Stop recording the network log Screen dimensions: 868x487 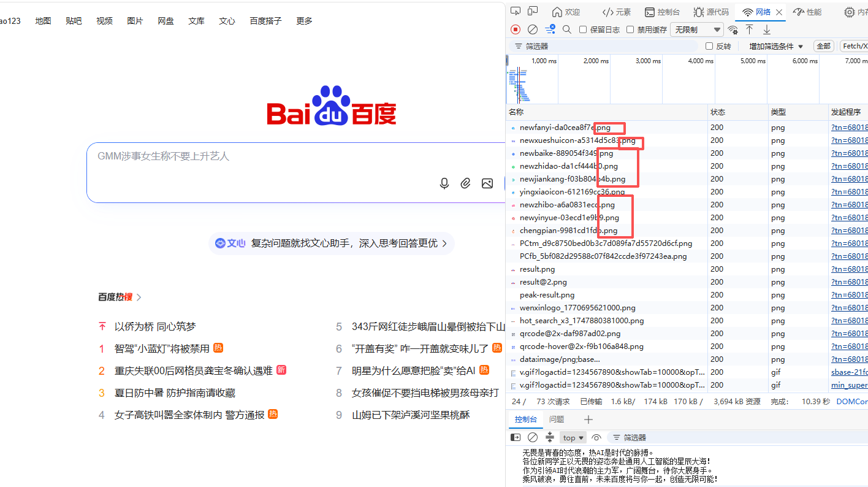516,29
